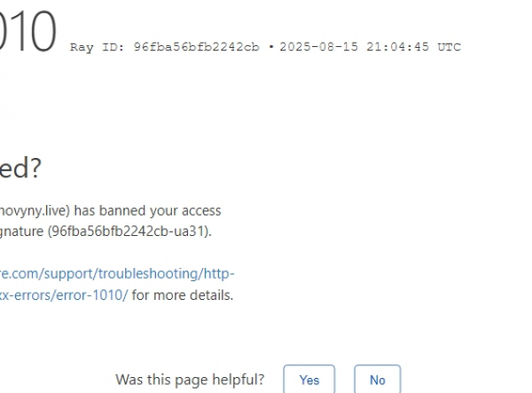Click the word "access" in the ban message
The image size is (532, 393).
[x=201, y=211]
